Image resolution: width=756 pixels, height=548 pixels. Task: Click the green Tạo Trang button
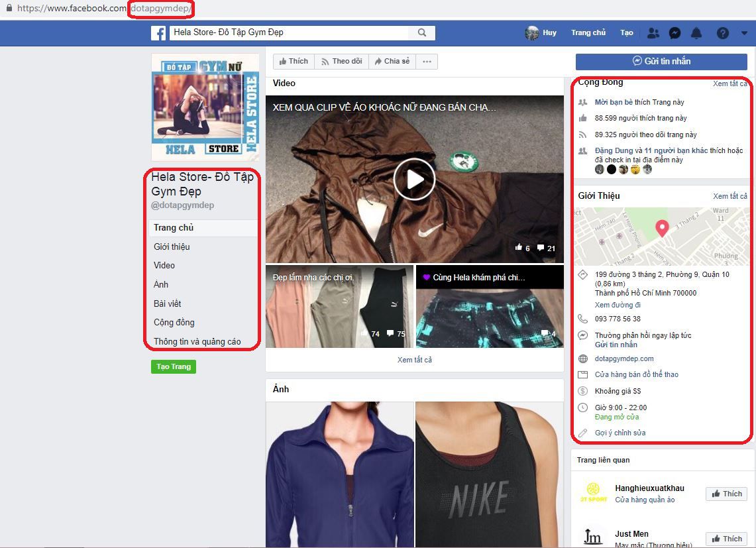tap(174, 366)
